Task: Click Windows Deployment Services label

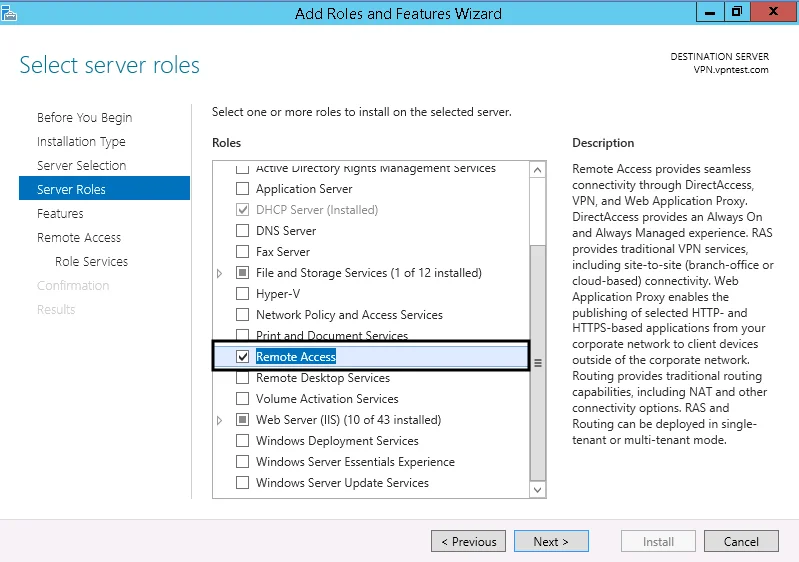Action: [337, 441]
